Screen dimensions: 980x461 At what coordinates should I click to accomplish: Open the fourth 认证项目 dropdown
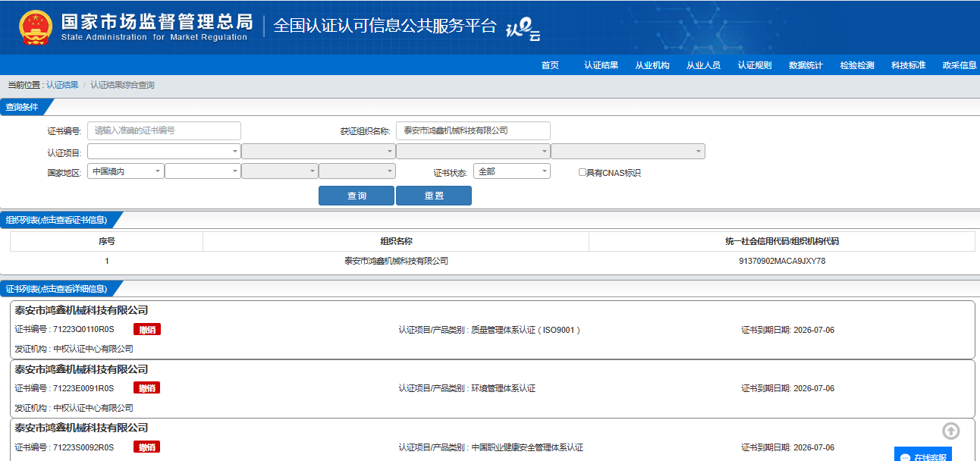coord(628,152)
